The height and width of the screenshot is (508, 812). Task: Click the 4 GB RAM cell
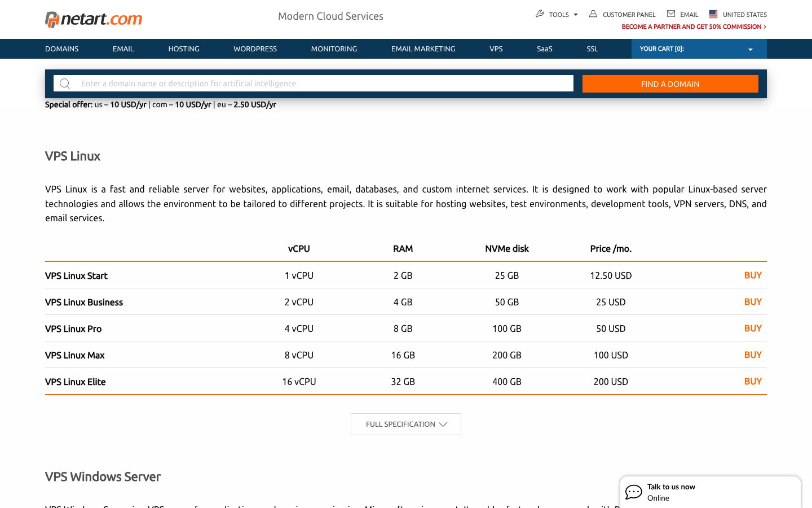point(403,303)
